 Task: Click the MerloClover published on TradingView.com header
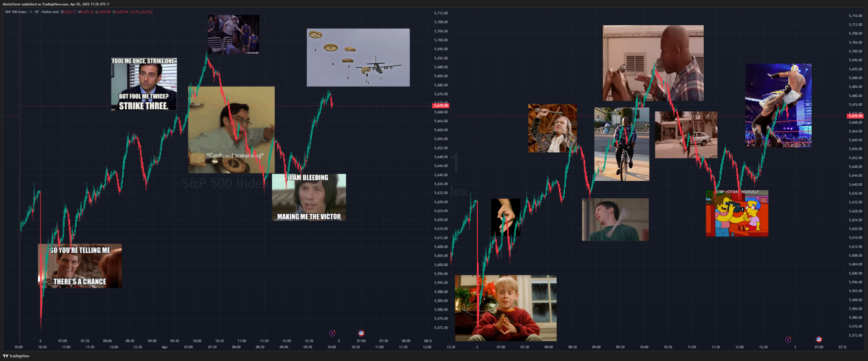click(x=56, y=4)
